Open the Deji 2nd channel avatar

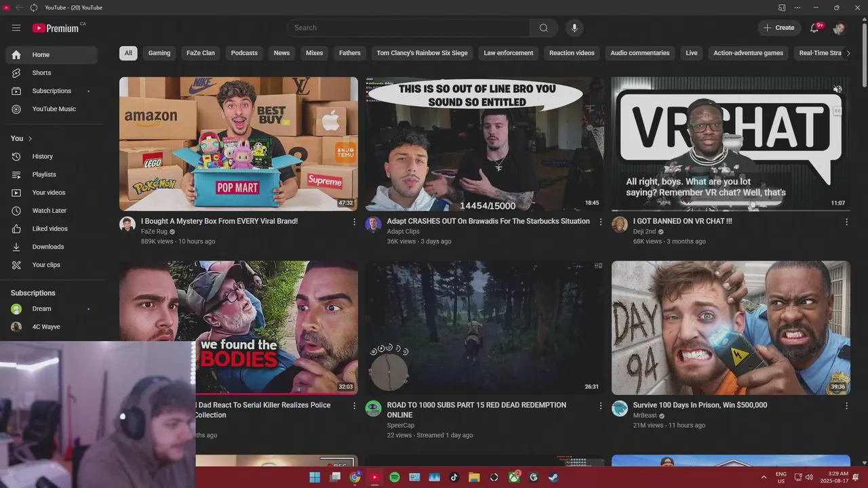(619, 224)
